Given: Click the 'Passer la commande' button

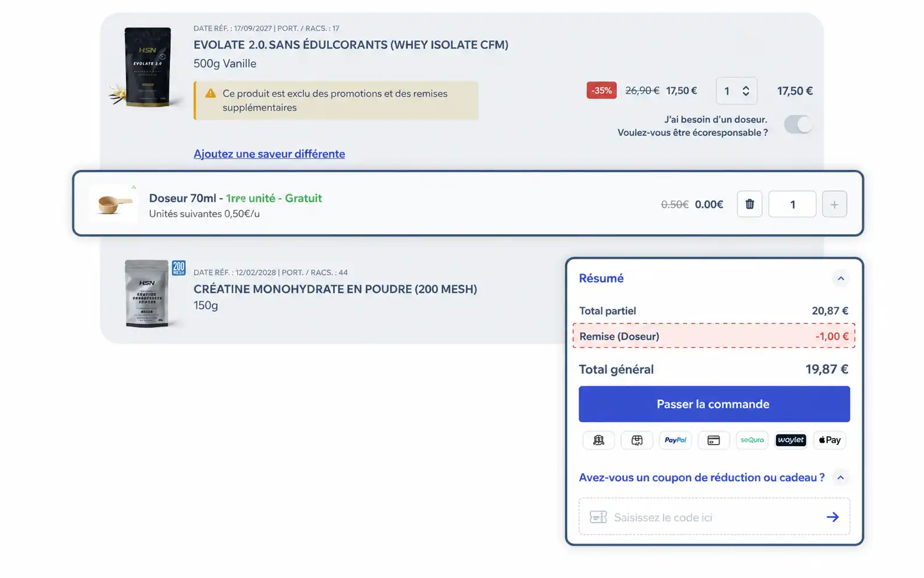Looking at the screenshot, I should point(714,404).
